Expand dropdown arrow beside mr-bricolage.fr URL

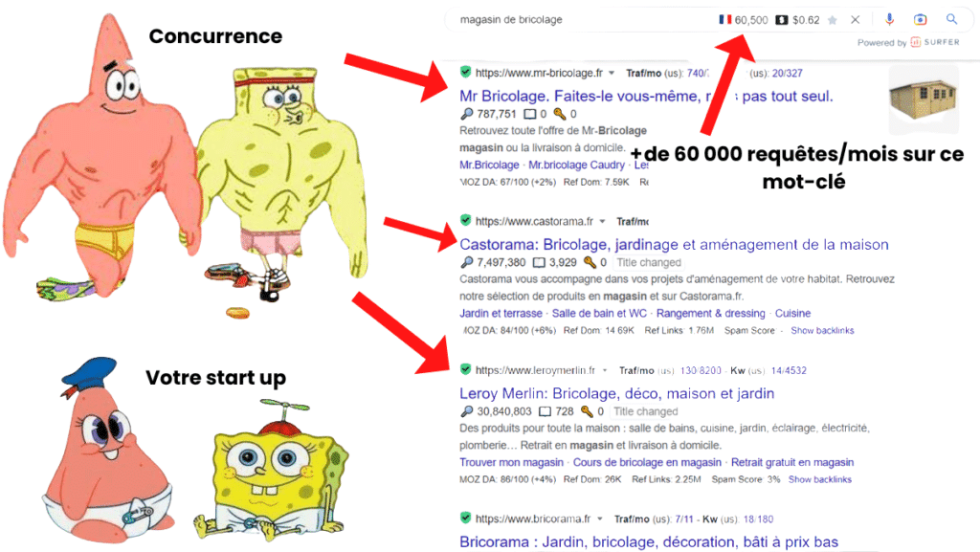612,73
